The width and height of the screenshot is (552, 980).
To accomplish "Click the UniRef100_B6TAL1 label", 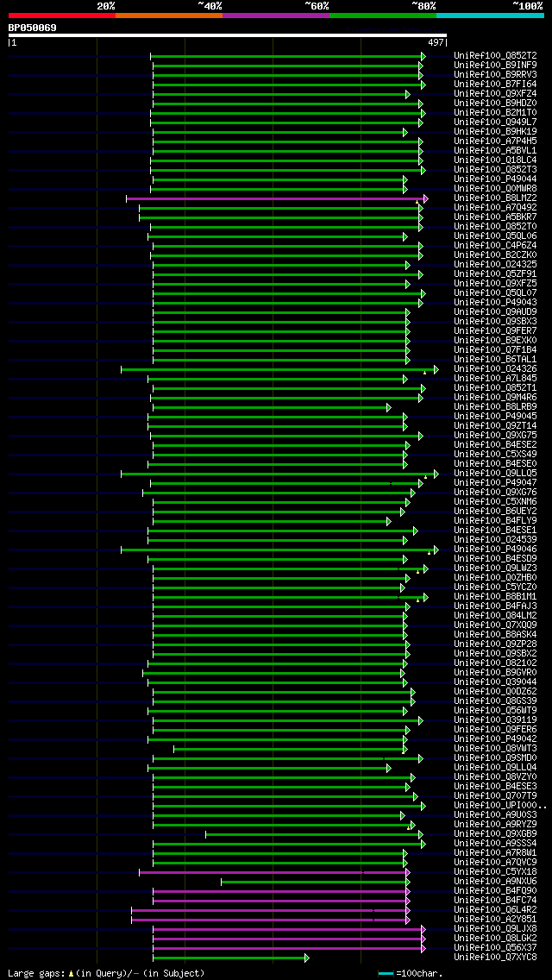I will [x=495, y=360].
